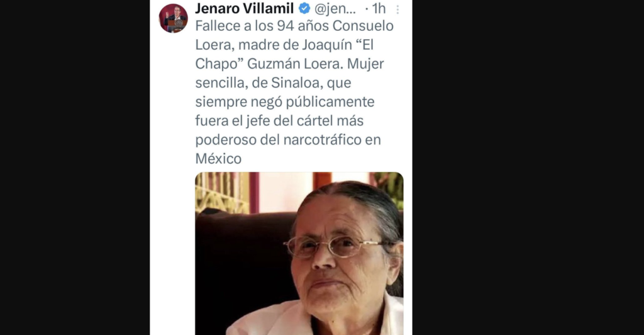
Task: Click the words siempre negó públicamente
Action: pos(285,101)
